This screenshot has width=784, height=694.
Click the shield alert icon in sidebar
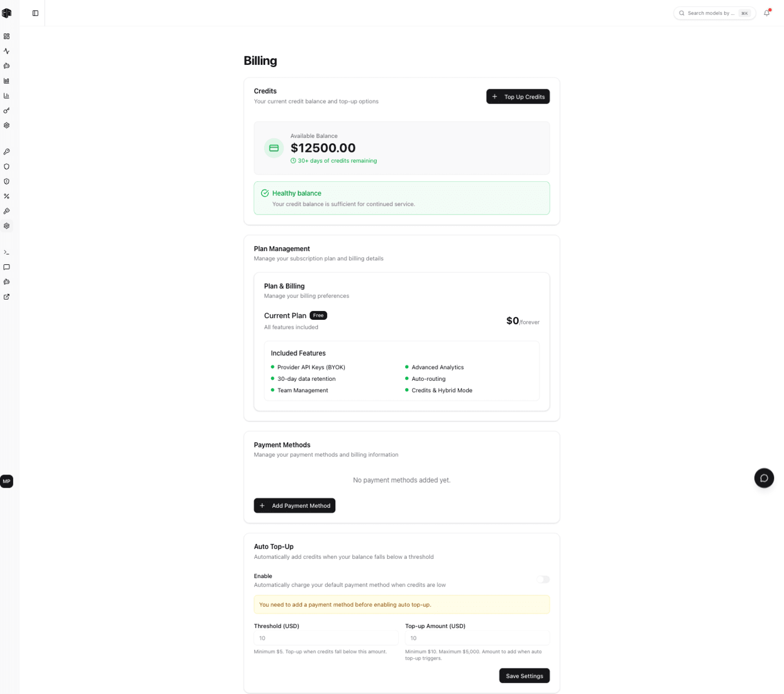click(7, 181)
